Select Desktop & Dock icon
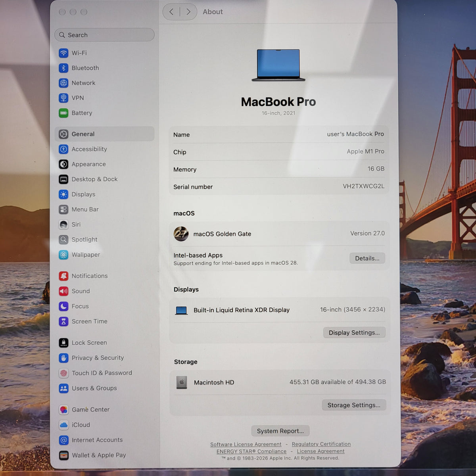 tap(63, 179)
